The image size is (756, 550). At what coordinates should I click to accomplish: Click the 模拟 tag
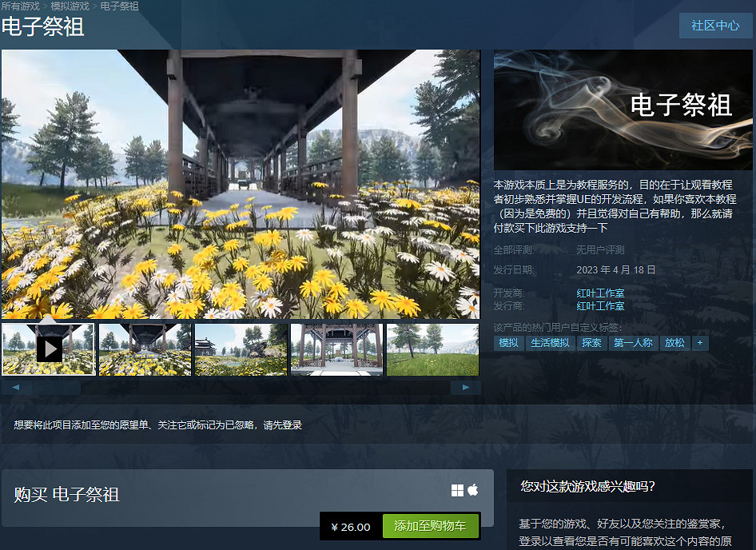pos(509,342)
